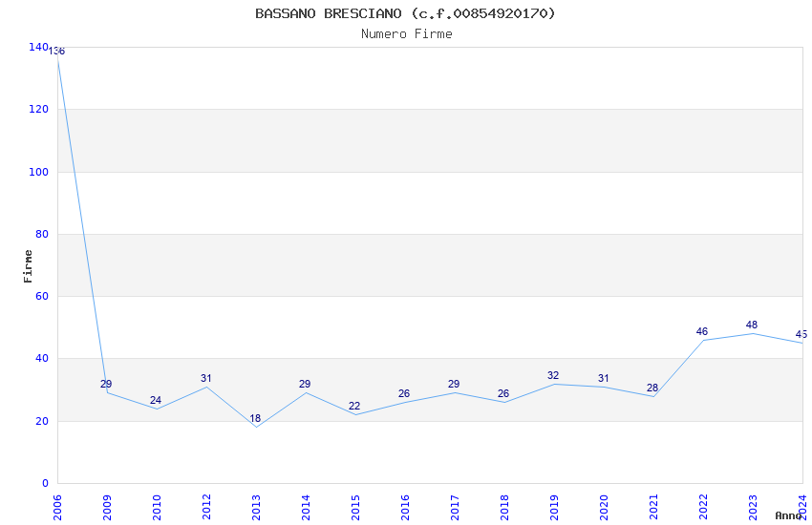Image resolution: width=812 pixels, height=525 pixels.
Task: Select the 18 data label for 2013
Action: [x=255, y=418]
